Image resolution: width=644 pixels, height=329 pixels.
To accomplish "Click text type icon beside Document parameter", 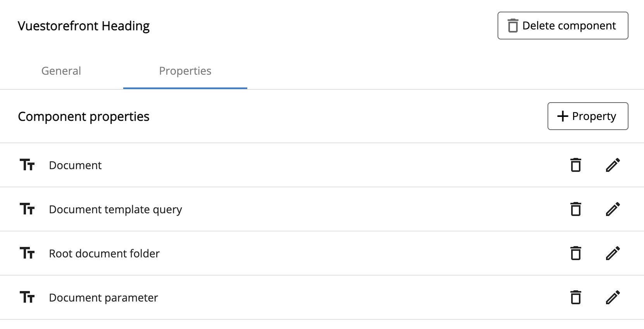I will (x=27, y=297).
